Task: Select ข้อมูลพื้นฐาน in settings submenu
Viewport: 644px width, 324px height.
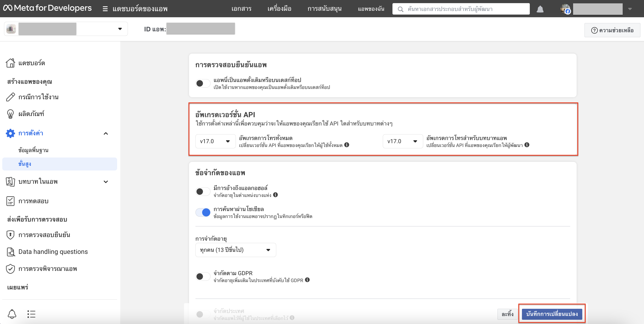Action: pyautogui.click(x=33, y=150)
